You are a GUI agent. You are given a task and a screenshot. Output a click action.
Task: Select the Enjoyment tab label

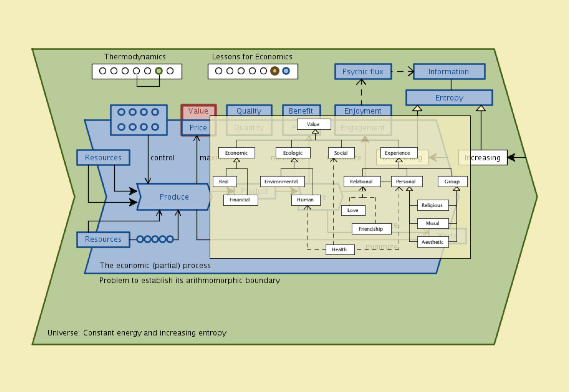click(x=363, y=111)
